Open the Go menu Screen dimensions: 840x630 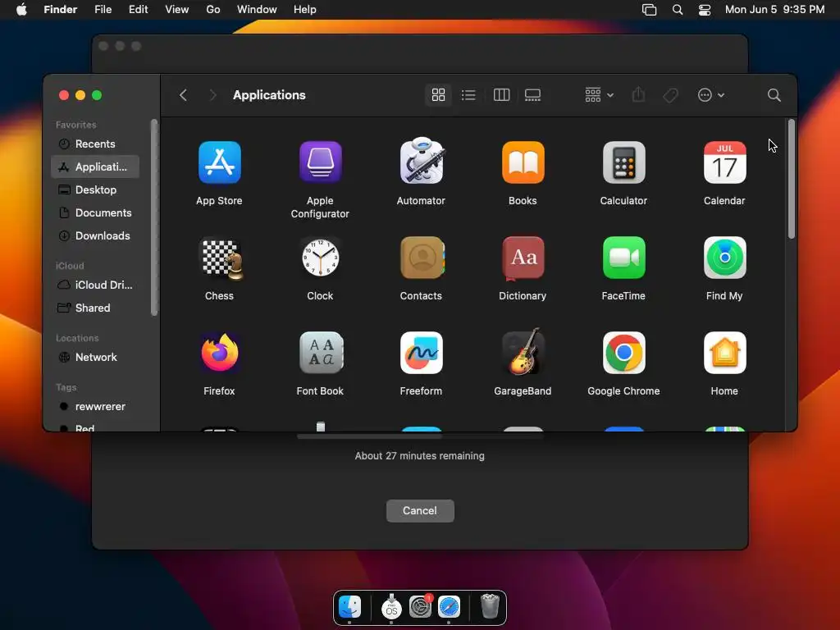(213, 9)
